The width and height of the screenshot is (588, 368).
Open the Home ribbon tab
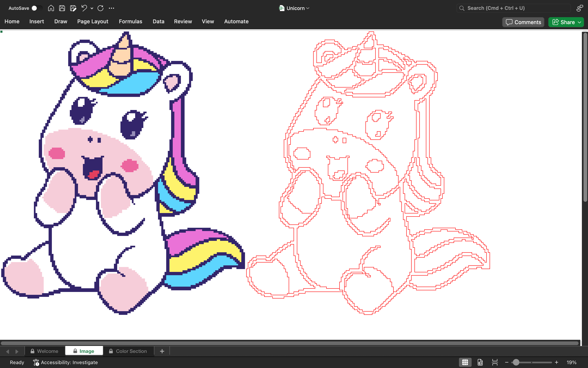(x=12, y=21)
